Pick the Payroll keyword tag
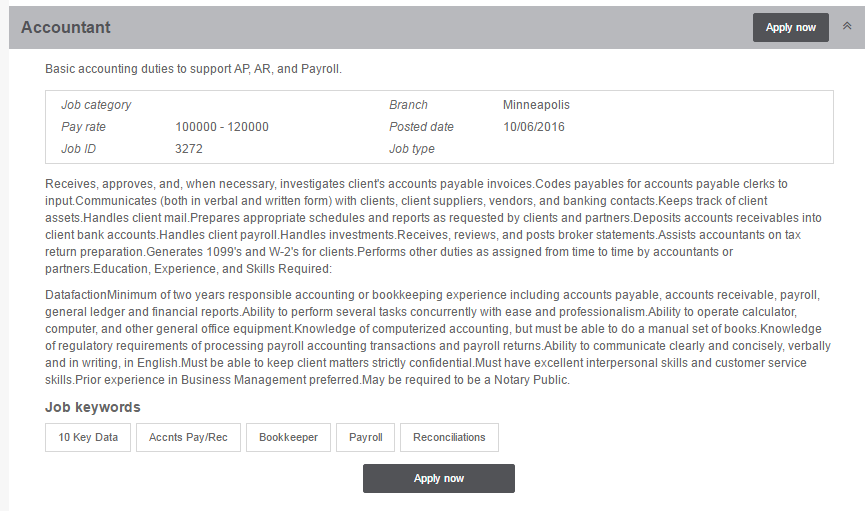865x511 pixels. click(365, 438)
